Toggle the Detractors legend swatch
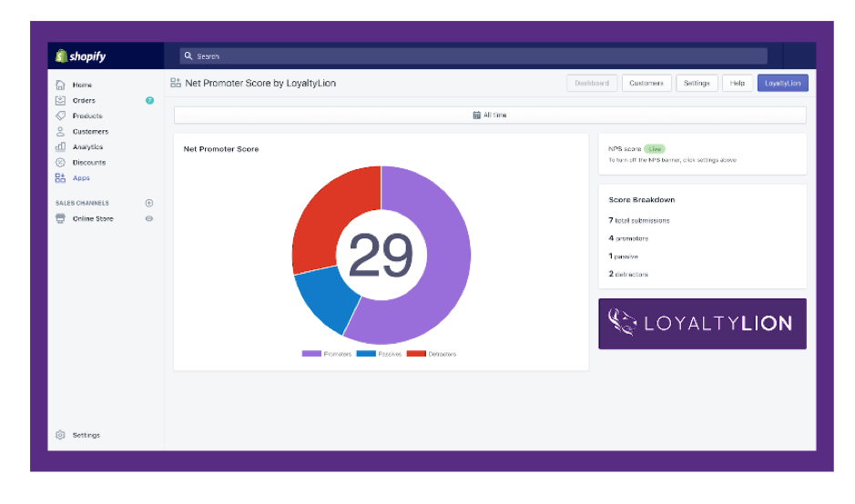Screen dimensions: 855x504 (x=416, y=354)
